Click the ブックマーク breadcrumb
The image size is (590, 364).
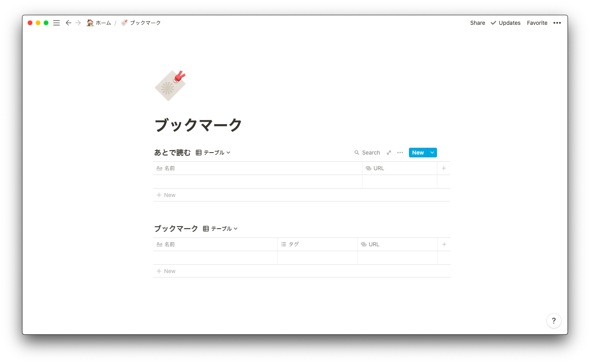coord(141,23)
